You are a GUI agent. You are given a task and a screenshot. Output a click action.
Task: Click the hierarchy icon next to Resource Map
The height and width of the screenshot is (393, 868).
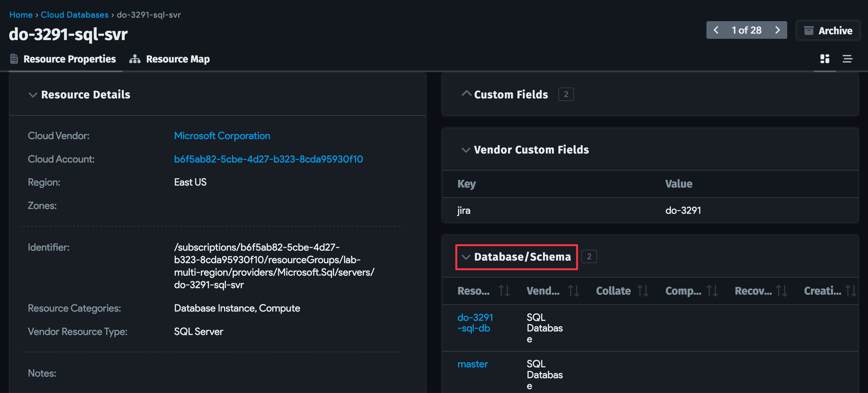(135, 59)
